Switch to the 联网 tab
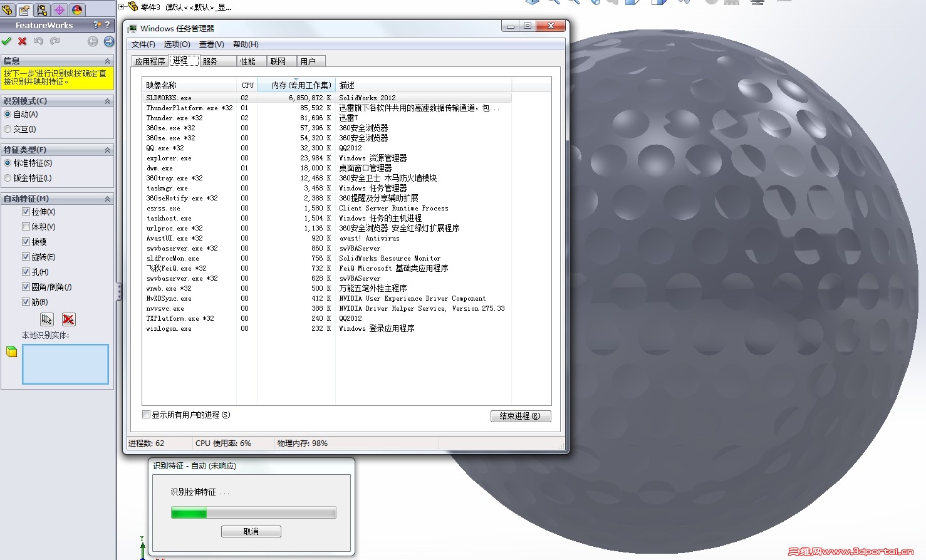Image resolution: width=926 pixels, height=560 pixels. point(281,61)
